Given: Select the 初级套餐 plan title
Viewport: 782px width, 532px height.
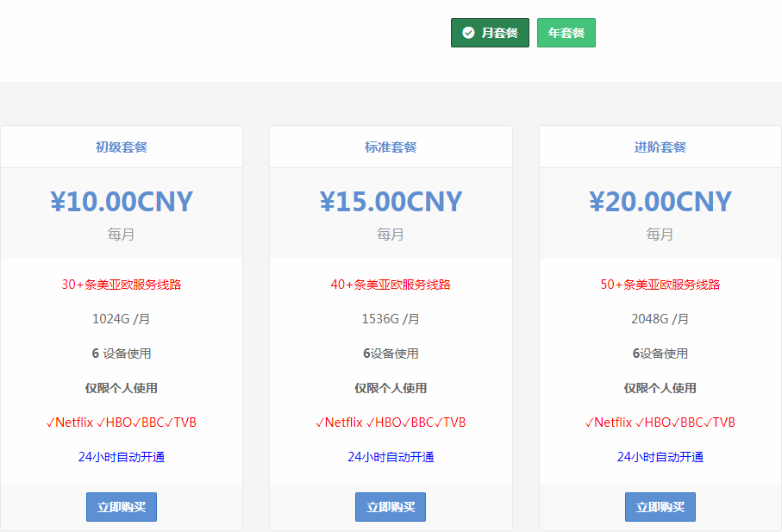Looking at the screenshot, I should click(122, 147).
